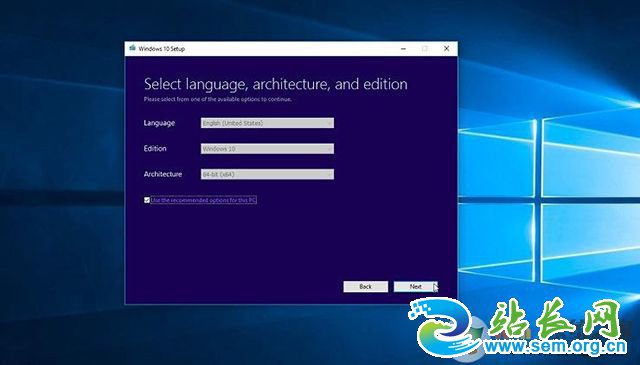Uncheck Use the recommended options checkbox
The width and height of the screenshot is (640, 365).
tap(147, 200)
